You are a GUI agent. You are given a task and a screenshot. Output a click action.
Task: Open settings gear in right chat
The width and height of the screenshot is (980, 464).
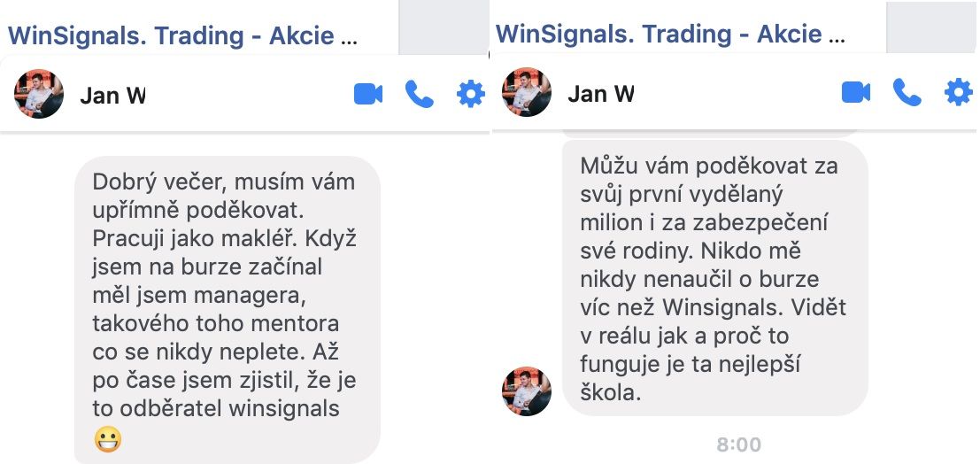click(958, 93)
